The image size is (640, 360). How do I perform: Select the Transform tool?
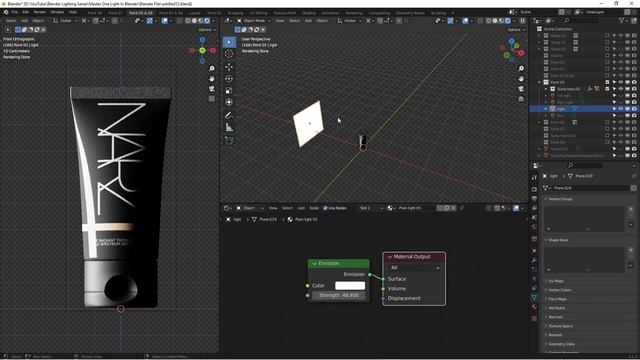tap(229, 102)
